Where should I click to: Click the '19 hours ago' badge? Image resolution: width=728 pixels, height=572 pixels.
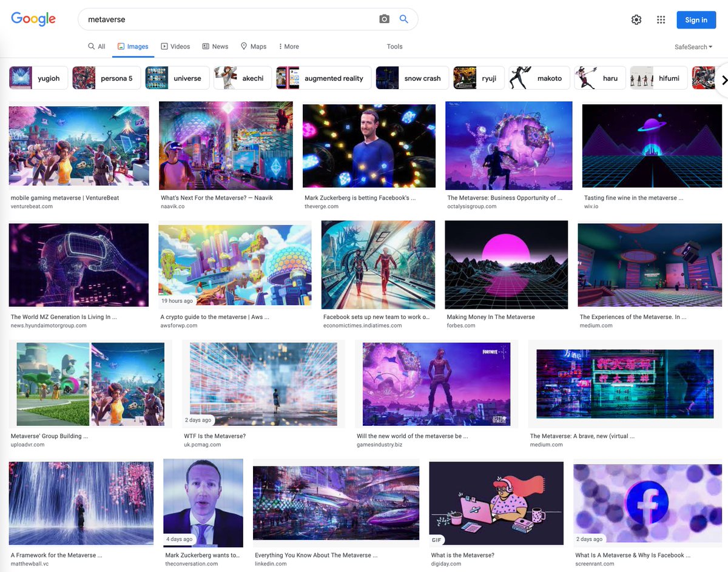[x=177, y=301]
